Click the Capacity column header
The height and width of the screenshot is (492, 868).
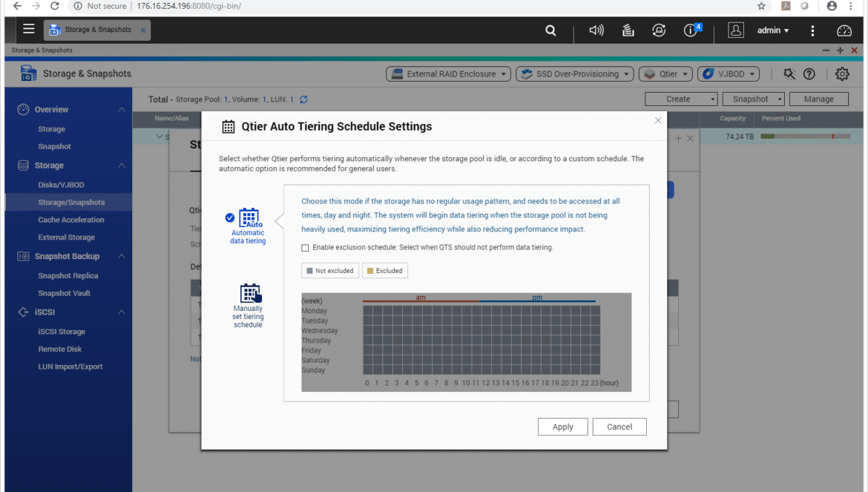(x=732, y=119)
